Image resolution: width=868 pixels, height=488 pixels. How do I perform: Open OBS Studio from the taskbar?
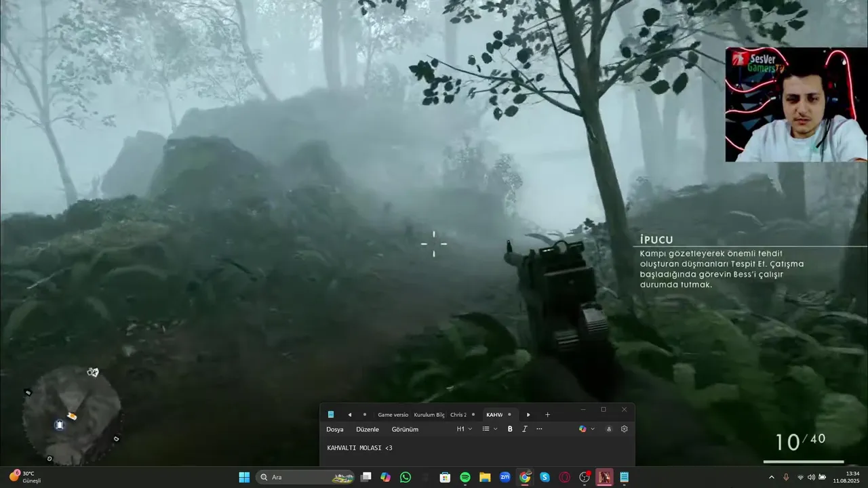click(x=585, y=477)
